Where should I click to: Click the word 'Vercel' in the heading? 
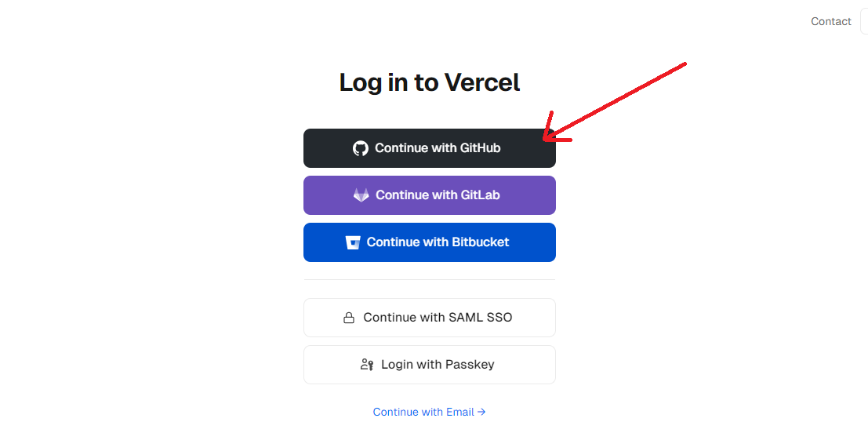point(482,82)
